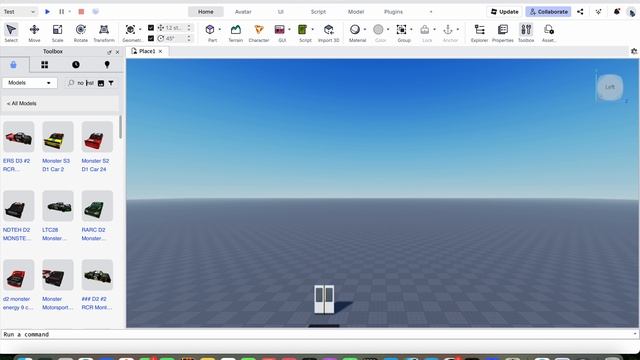The width and height of the screenshot is (640, 360).
Task: Open the Assistant sparkle icon
Action: [598, 12]
